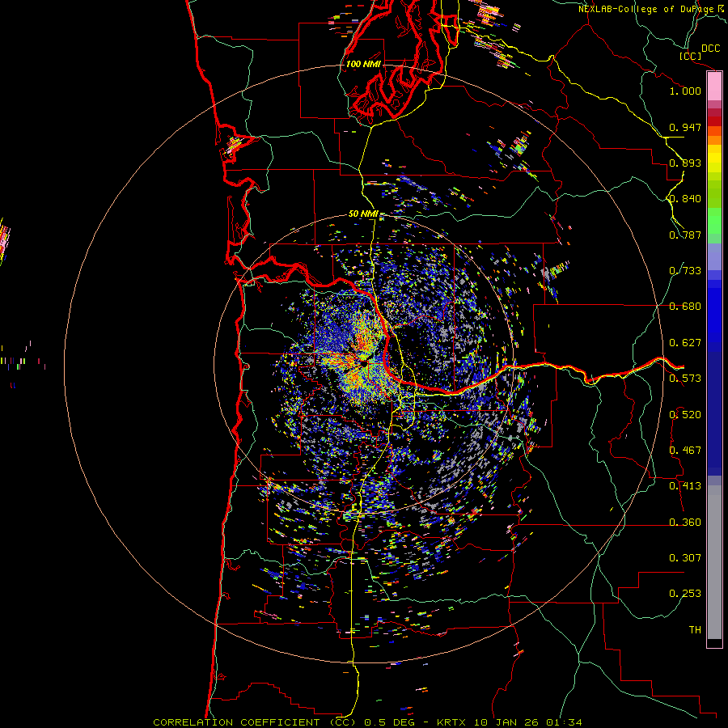Click the 0.627 scale value
This screenshot has height=728, width=728.
685,343
